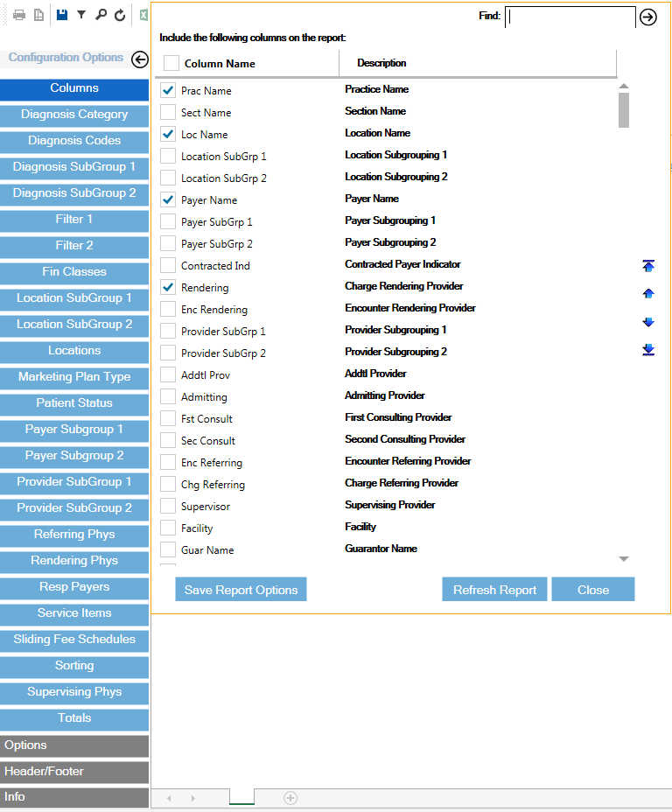Viewport: 672px width, 812px height.
Task: Open Supervising Phys option
Action: (74, 692)
